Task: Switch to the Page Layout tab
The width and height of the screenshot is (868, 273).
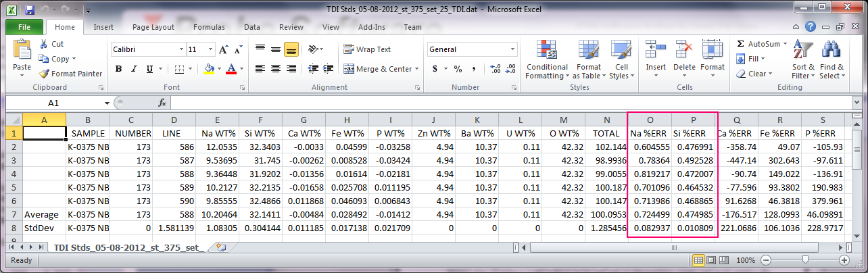Action: tap(153, 28)
